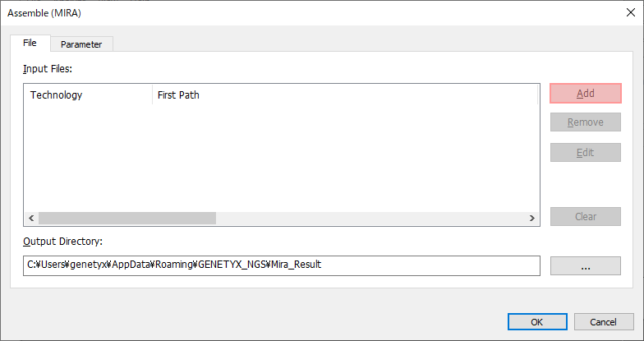
Task: Click the Input Files label
Action: tap(48, 69)
